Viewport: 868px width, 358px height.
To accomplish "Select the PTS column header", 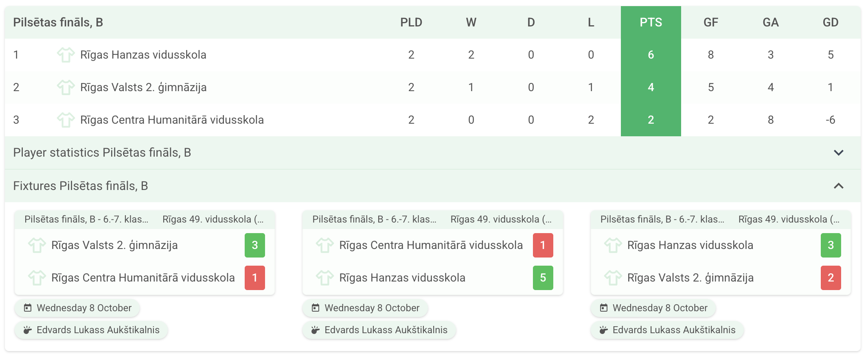I will [651, 22].
